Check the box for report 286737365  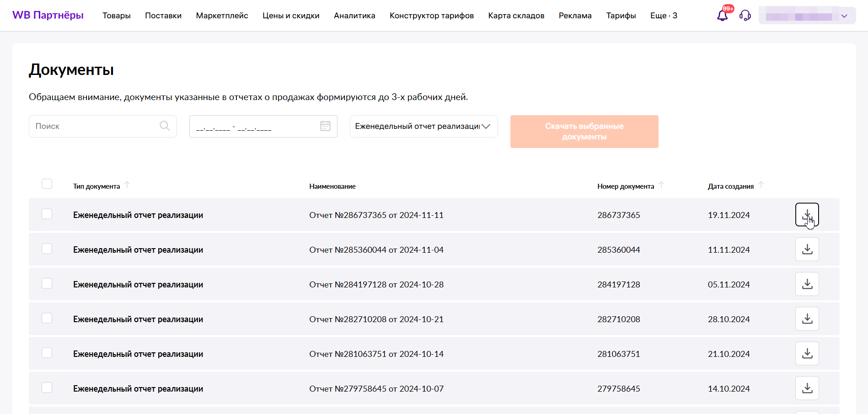pyautogui.click(x=47, y=214)
